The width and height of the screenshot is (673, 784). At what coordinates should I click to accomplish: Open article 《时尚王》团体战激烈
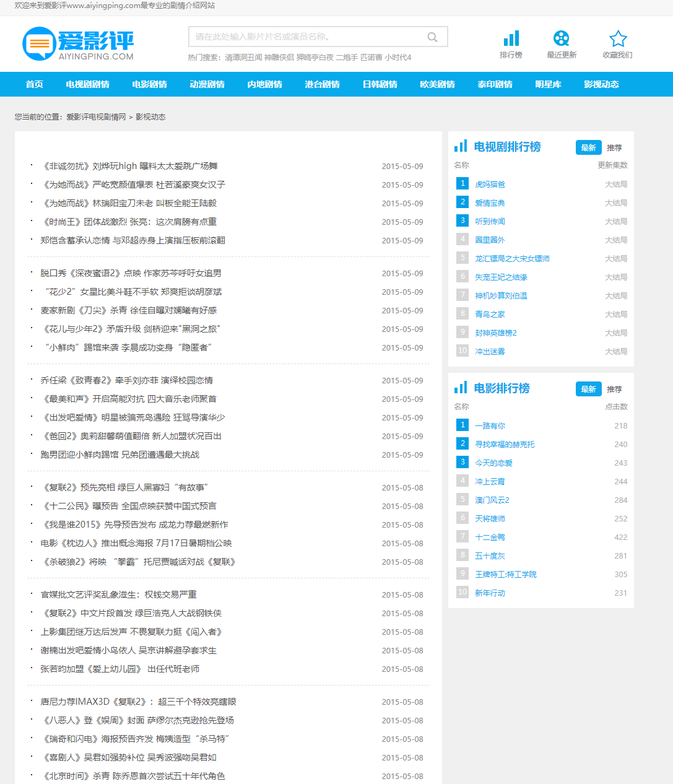pyautogui.click(x=128, y=222)
